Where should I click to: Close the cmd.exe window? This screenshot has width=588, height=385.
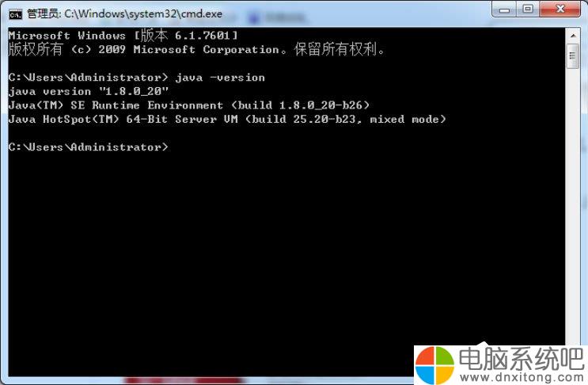pyautogui.click(x=560, y=9)
